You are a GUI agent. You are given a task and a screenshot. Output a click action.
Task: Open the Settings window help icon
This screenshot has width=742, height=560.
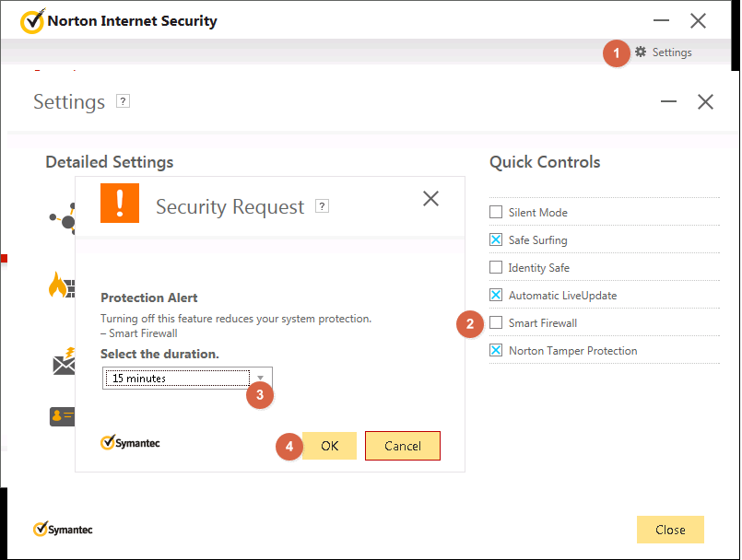coord(124,101)
